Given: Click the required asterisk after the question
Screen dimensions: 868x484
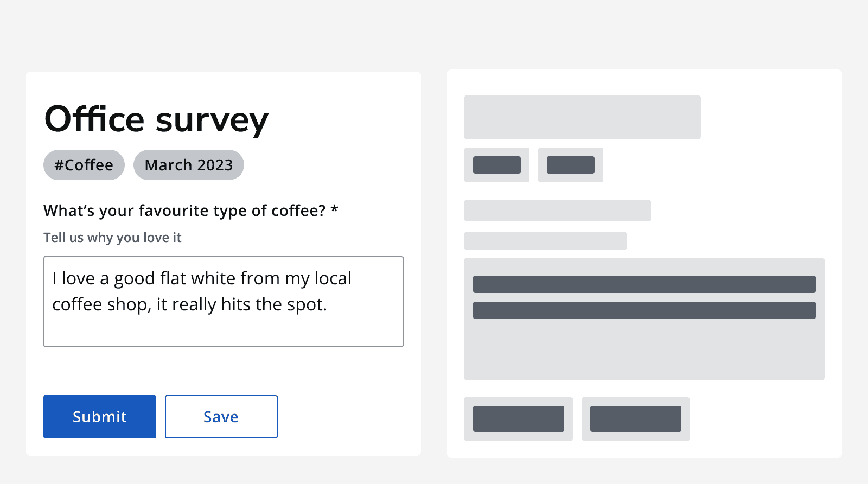Looking at the screenshot, I should point(335,209).
